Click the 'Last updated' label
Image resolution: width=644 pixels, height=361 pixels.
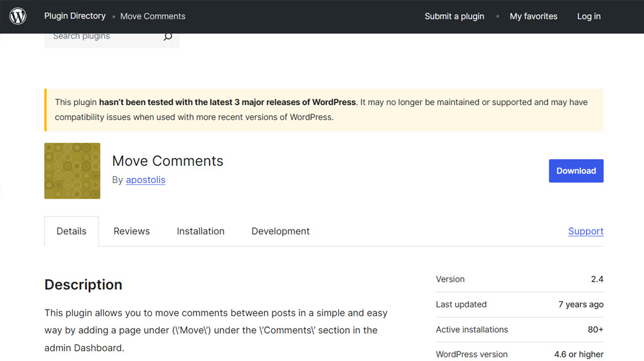pos(461,305)
